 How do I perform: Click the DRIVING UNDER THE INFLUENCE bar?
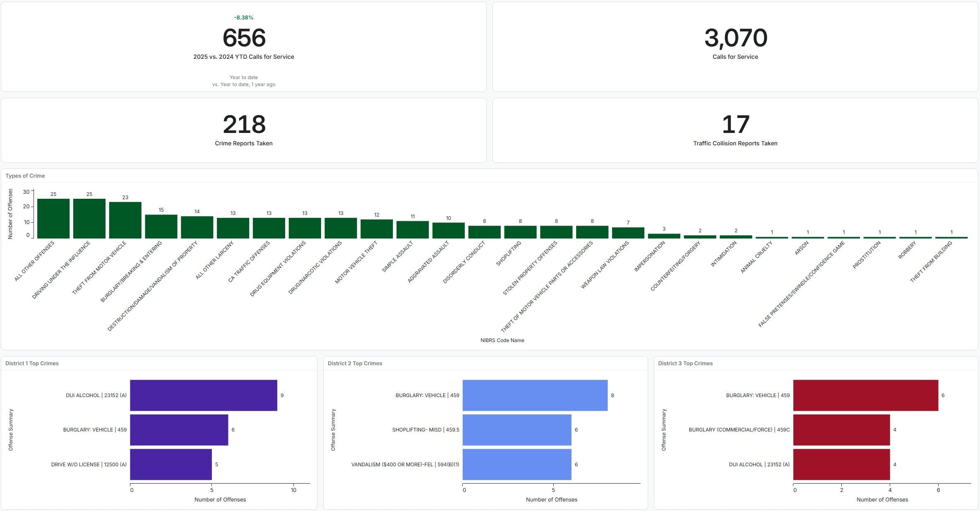coord(89,219)
